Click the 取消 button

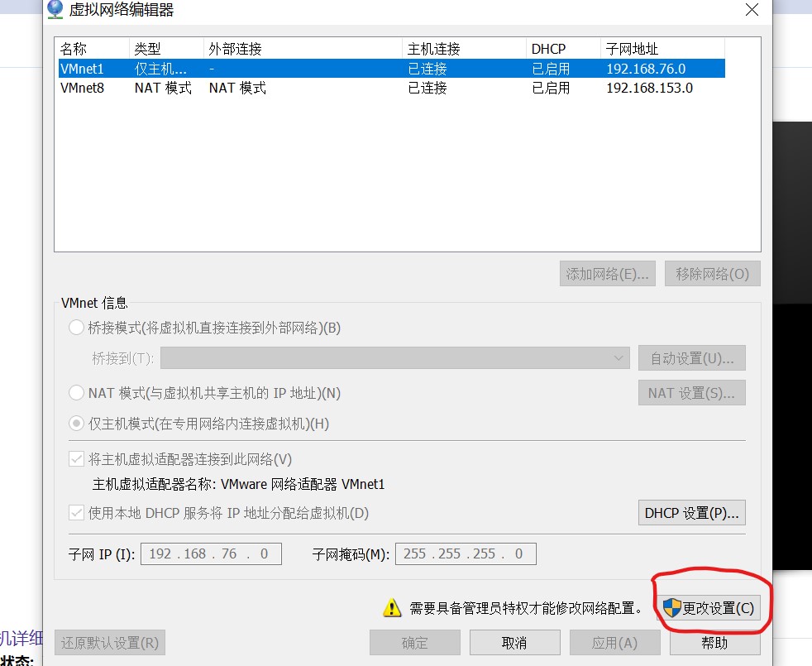[515, 643]
